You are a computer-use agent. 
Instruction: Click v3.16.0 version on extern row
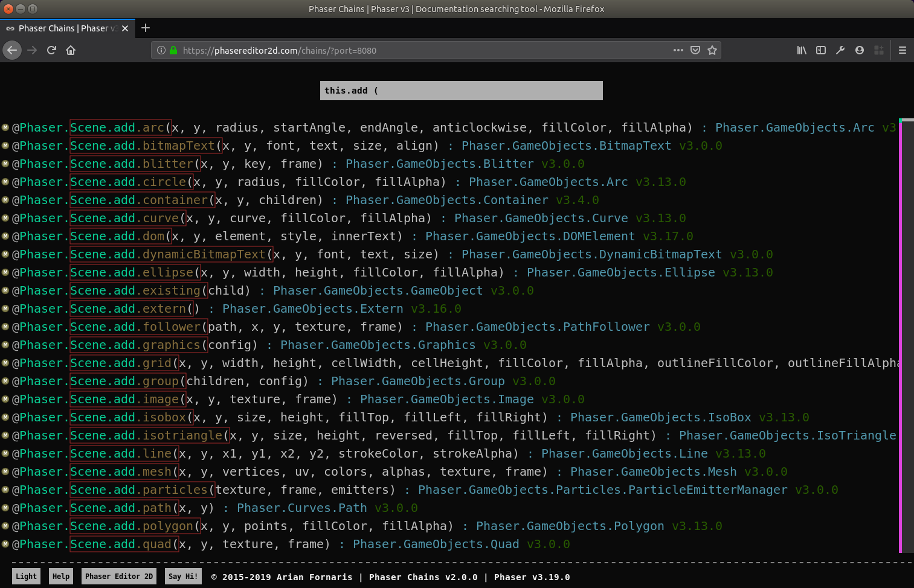pos(436,308)
